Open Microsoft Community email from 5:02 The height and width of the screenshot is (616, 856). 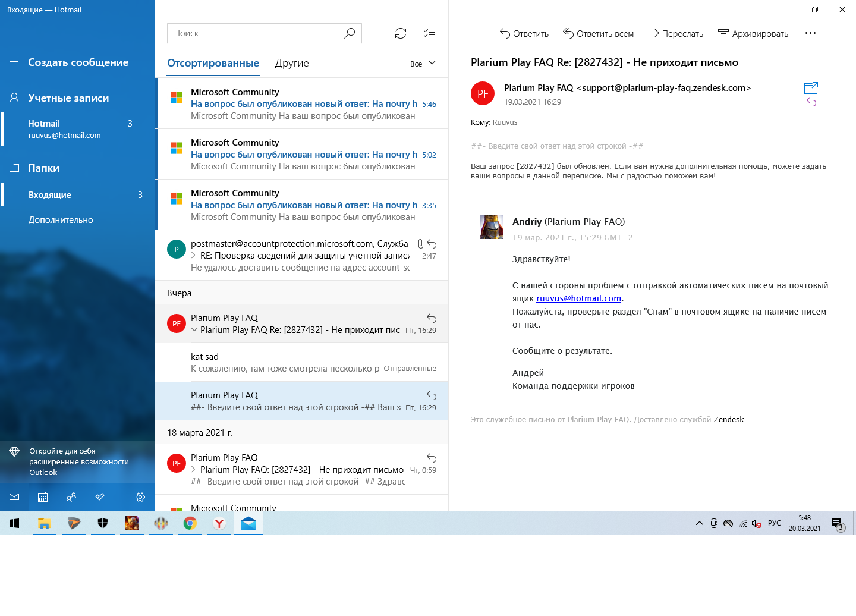point(302,154)
